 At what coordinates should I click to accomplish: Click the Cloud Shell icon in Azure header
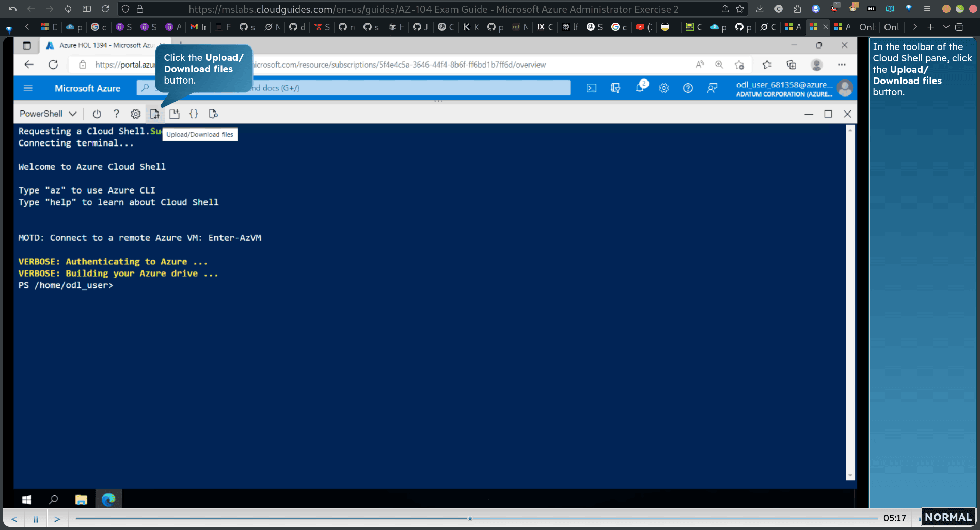click(591, 88)
